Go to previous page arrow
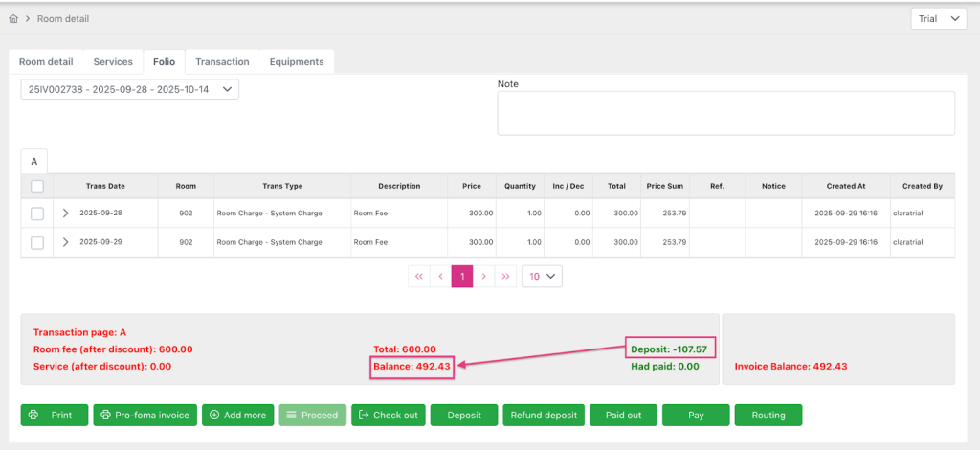The image size is (980, 450). [440, 276]
